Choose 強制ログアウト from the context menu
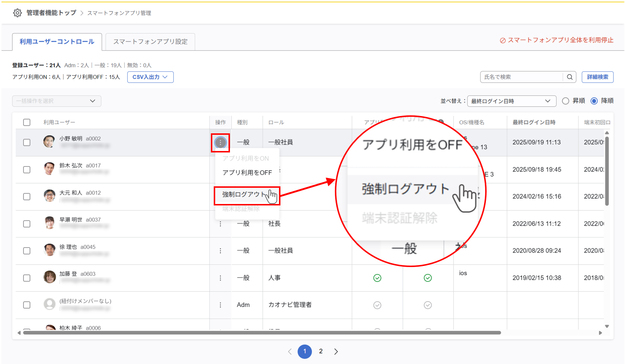The height and width of the screenshot is (364, 625). (241, 195)
